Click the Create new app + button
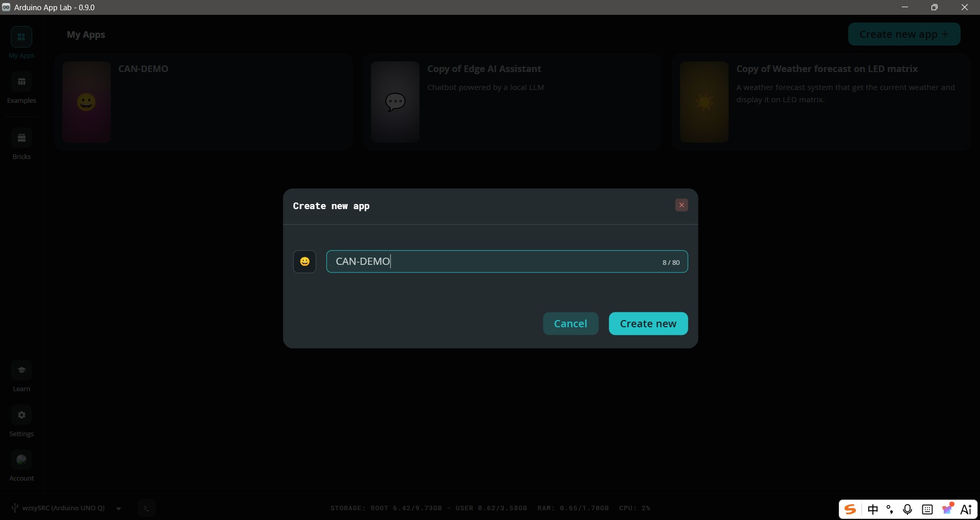980x520 pixels. [x=904, y=34]
